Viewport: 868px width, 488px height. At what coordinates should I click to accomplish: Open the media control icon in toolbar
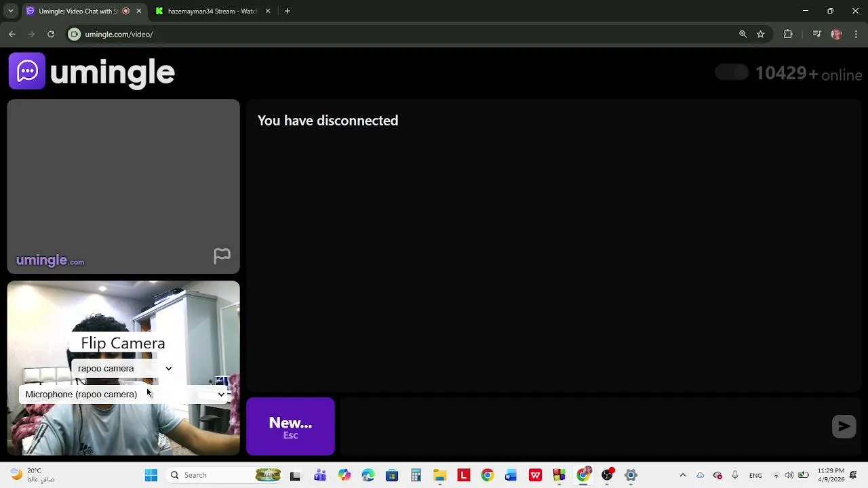pyautogui.click(x=817, y=34)
